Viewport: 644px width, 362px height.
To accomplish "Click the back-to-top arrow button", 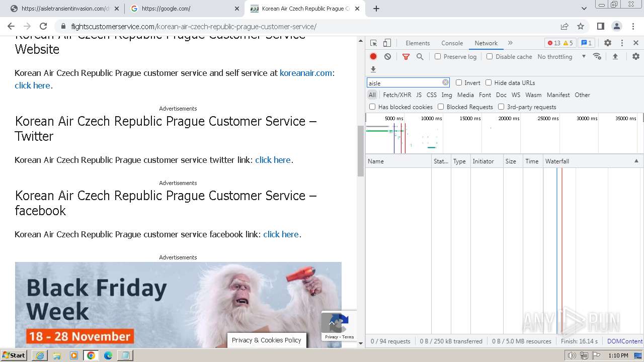I will click(x=332, y=323).
